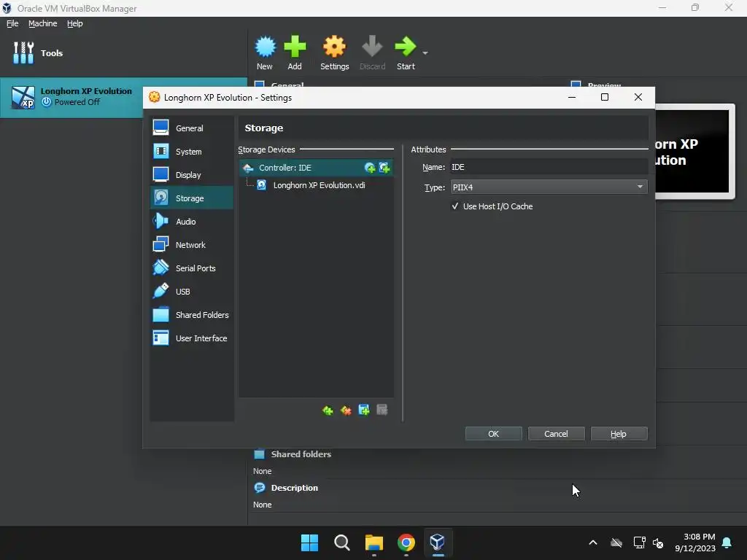Screen dimensions: 747x560
Task: Select Serial Ports settings category
Action: click(192, 268)
